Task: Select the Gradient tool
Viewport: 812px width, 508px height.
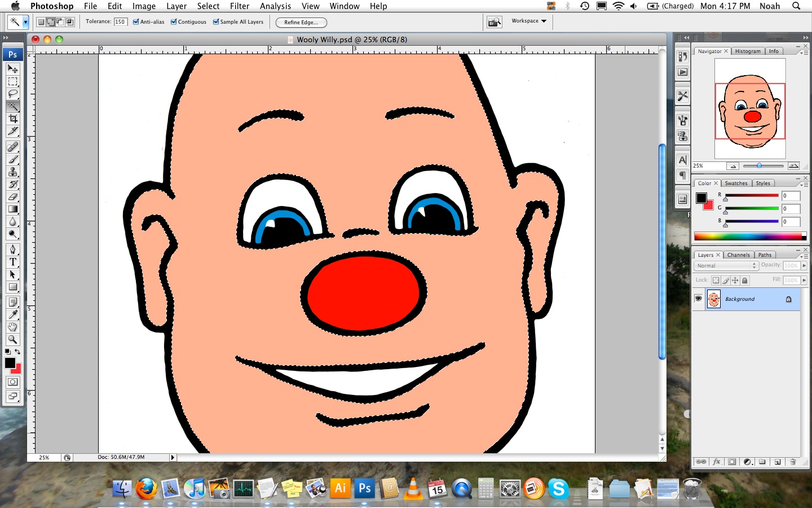Action: pyautogui.click(x=12, y=209)
